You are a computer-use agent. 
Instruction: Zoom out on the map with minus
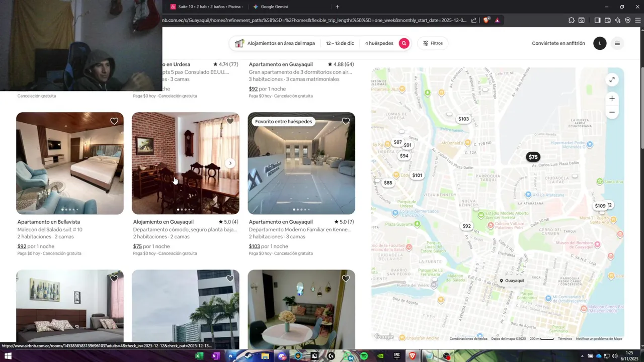[x=612, y=112]
